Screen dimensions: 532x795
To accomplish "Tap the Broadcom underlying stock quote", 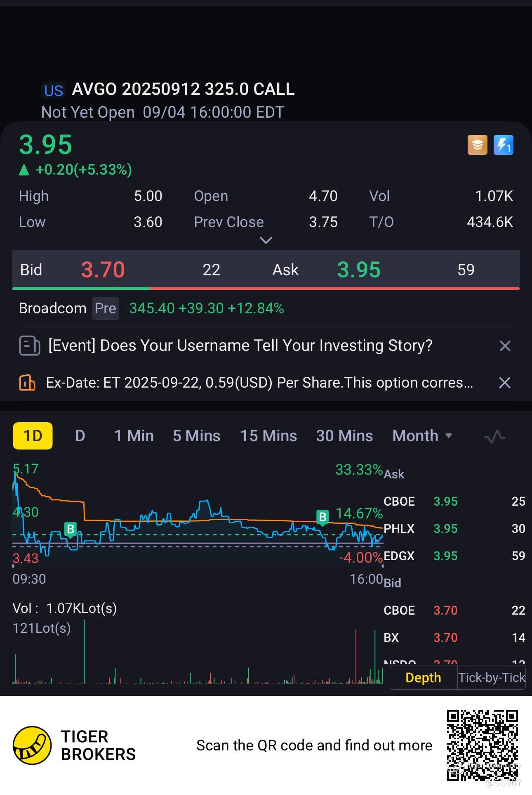I will click(151, 308).
